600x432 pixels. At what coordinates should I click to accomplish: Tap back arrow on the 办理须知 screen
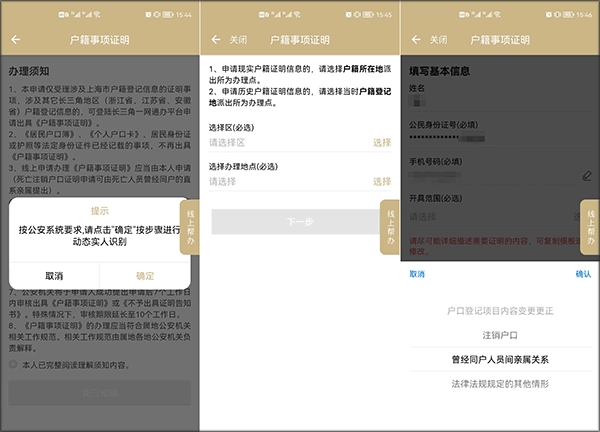(x=16, y=40)
